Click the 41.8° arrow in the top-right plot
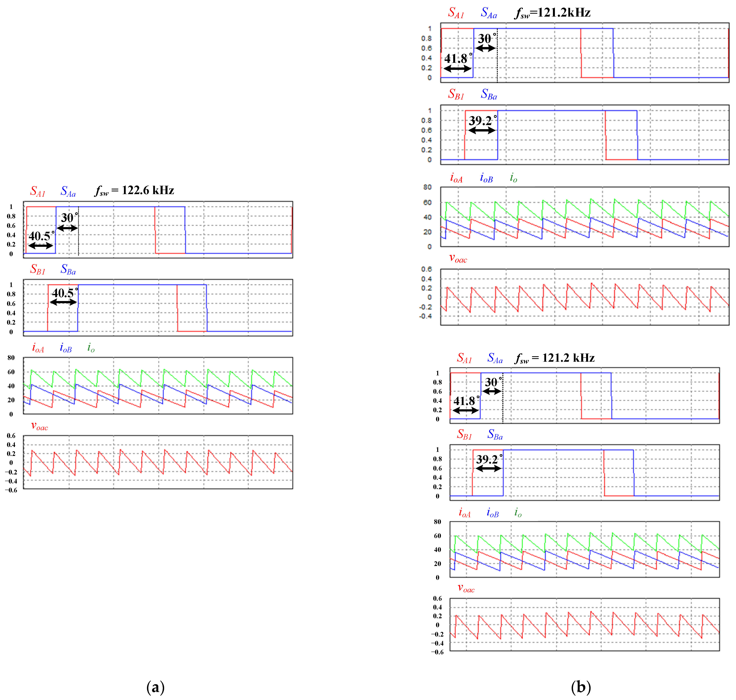This screenshot has height=700, width=736. (457, 69)
